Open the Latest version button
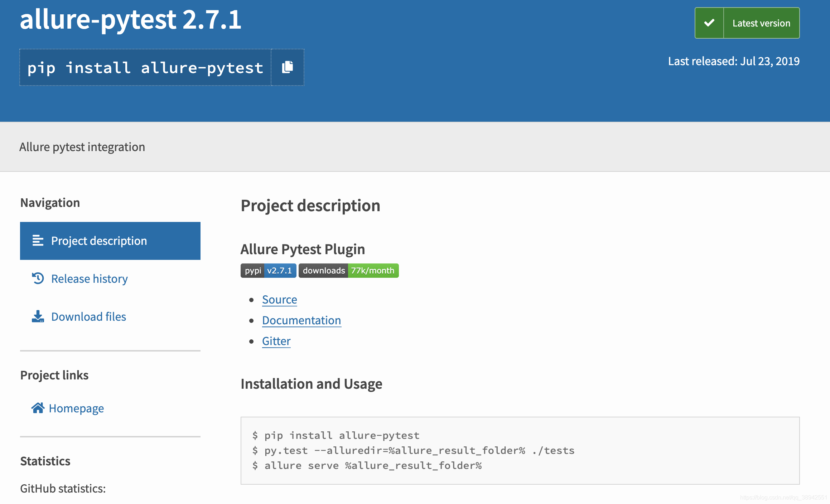 pyautogui.click(x=747, y=23)
